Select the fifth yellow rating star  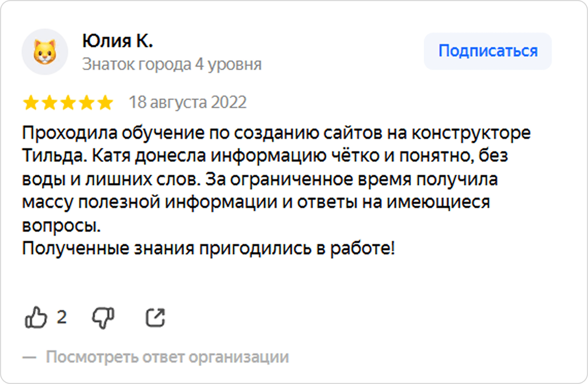pos(105,102)
